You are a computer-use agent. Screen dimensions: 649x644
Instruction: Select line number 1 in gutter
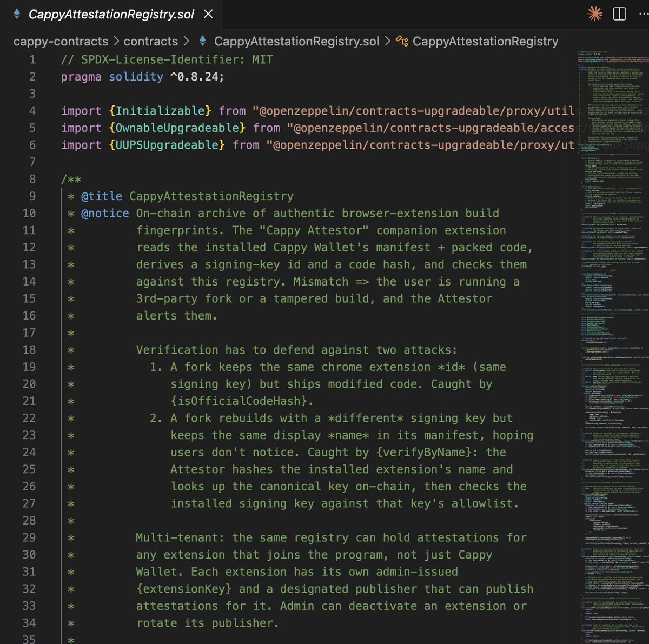point(32,59)
